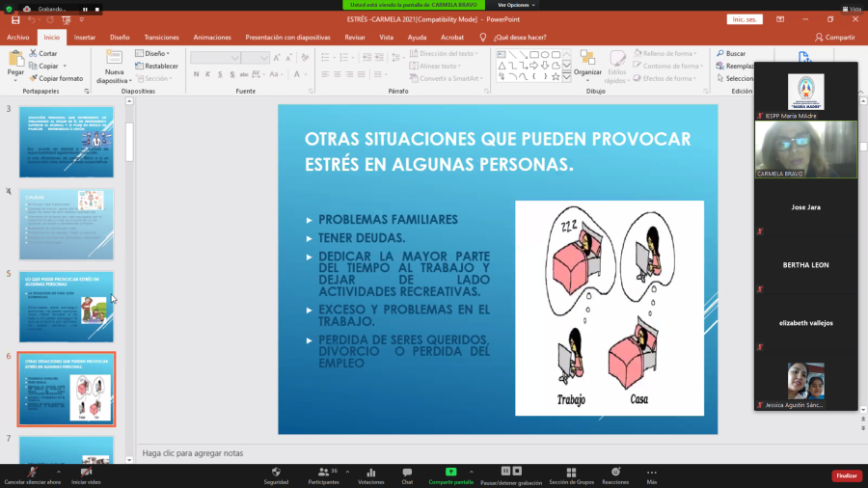Click the Pegar paste icon

[15, 61]
